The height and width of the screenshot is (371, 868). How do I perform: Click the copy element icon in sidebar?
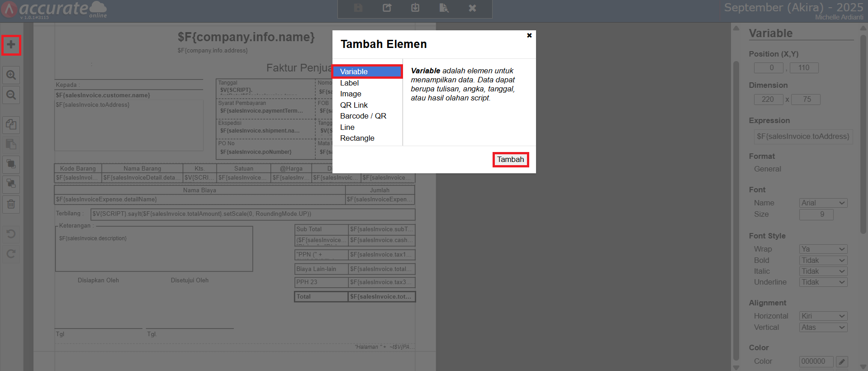click(x=11, y=124)
